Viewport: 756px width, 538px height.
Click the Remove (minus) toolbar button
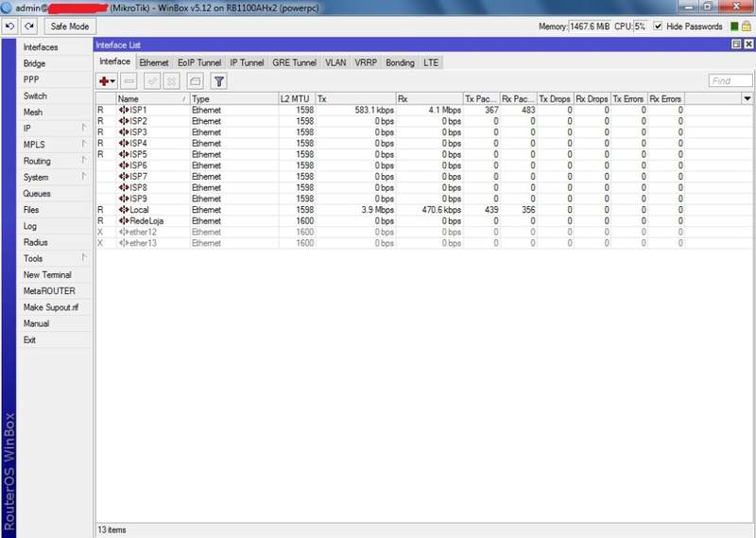coord(129,81)
